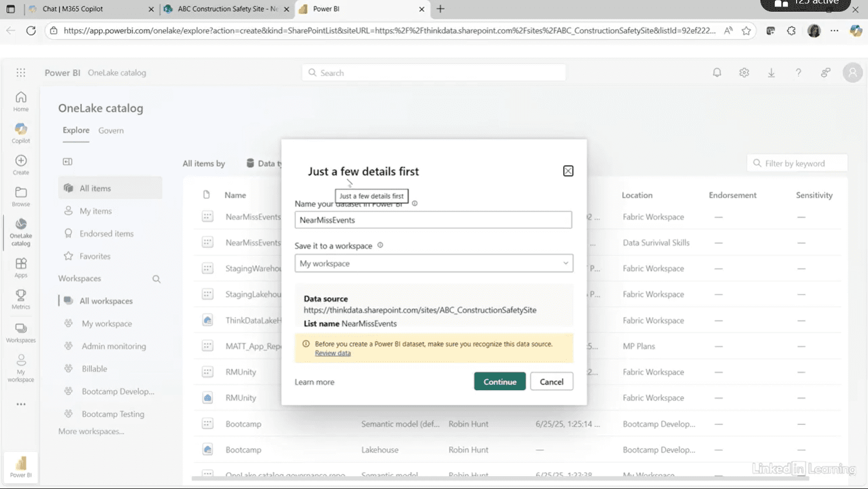
Task: Click the Workspaces icon in the sidebar
Action: coord(20,330)
